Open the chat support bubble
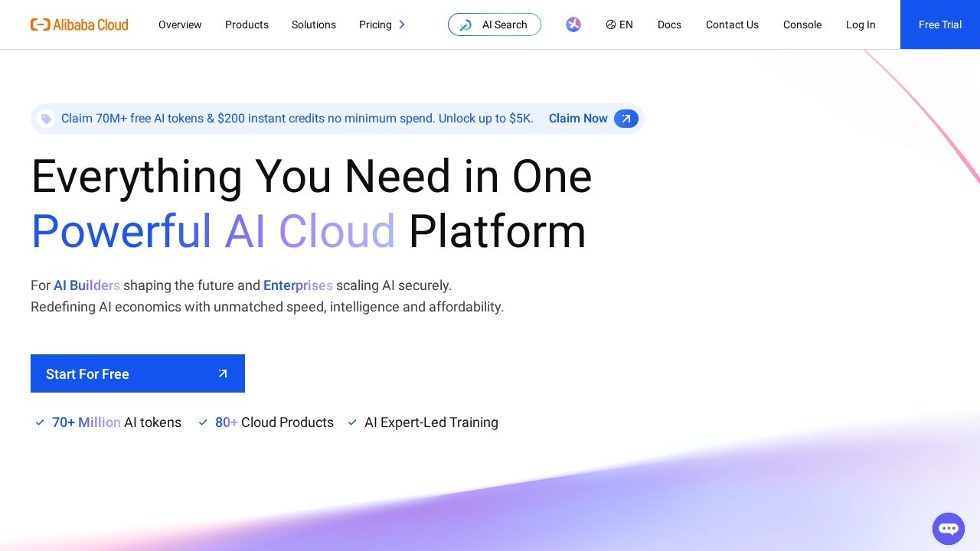980x551 pixels. pyautogui.click(x=948, y=529)
